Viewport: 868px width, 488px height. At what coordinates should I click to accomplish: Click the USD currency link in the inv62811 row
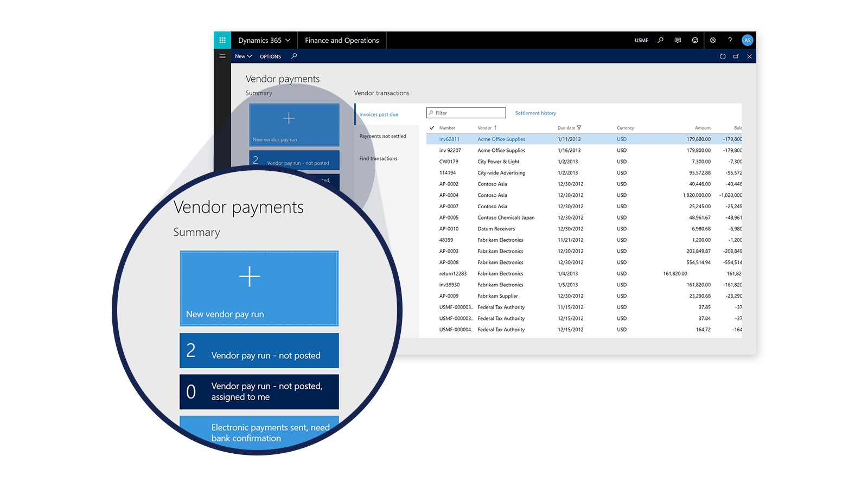pyautogui.click(x=622, y=139)
